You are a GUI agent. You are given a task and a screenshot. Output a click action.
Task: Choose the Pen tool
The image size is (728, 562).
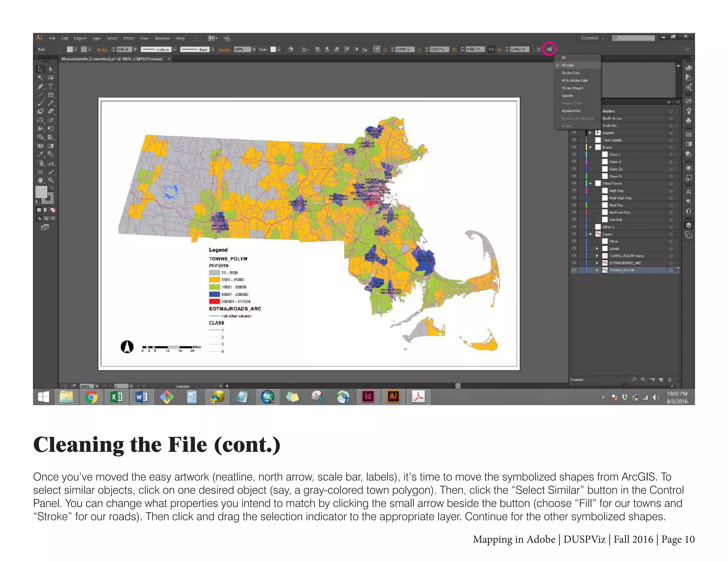[x=41, y=86]
